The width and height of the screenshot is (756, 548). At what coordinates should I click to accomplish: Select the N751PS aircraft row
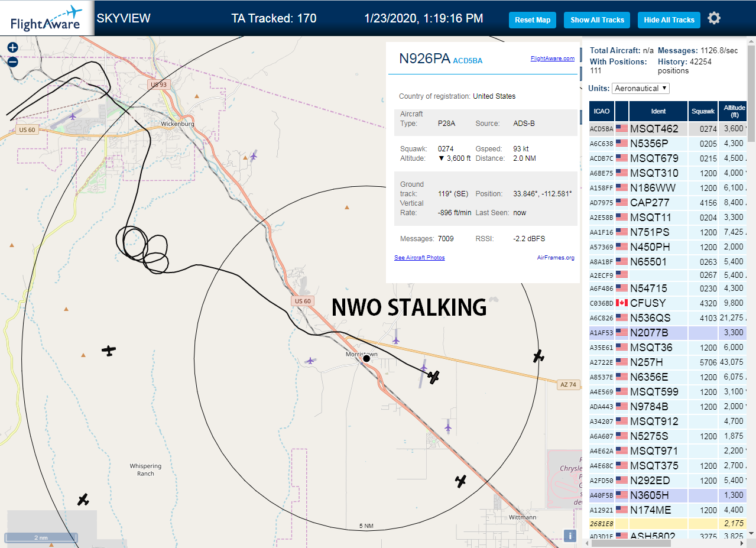(x=669, y=232)
